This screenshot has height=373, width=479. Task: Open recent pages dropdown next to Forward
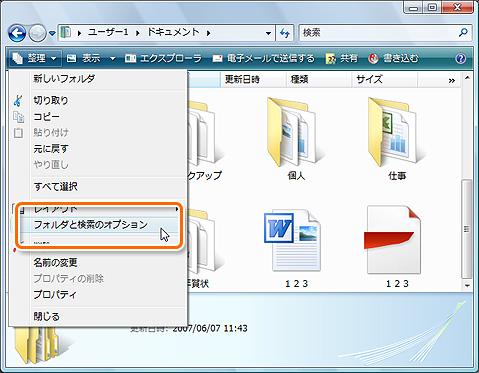coord(52,33)
